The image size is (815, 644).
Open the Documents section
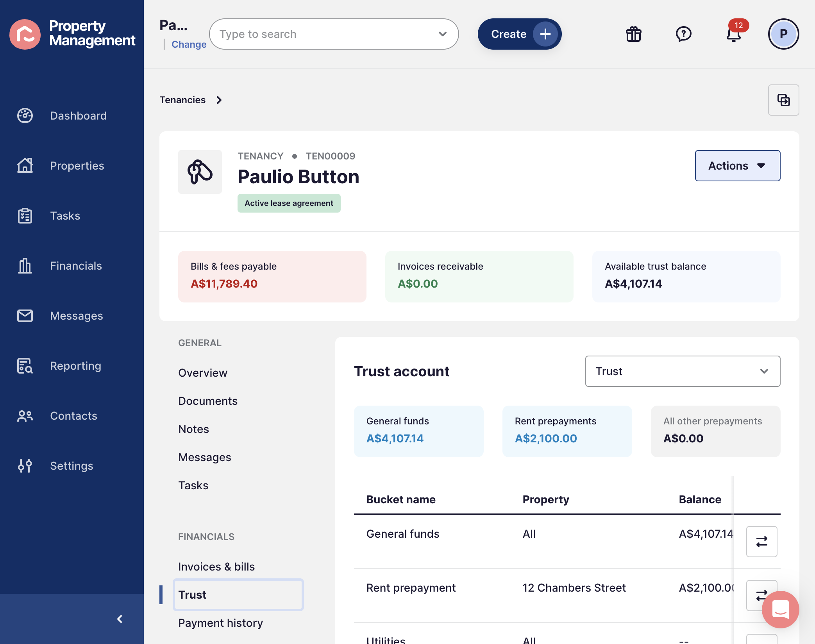click(208, 401)
